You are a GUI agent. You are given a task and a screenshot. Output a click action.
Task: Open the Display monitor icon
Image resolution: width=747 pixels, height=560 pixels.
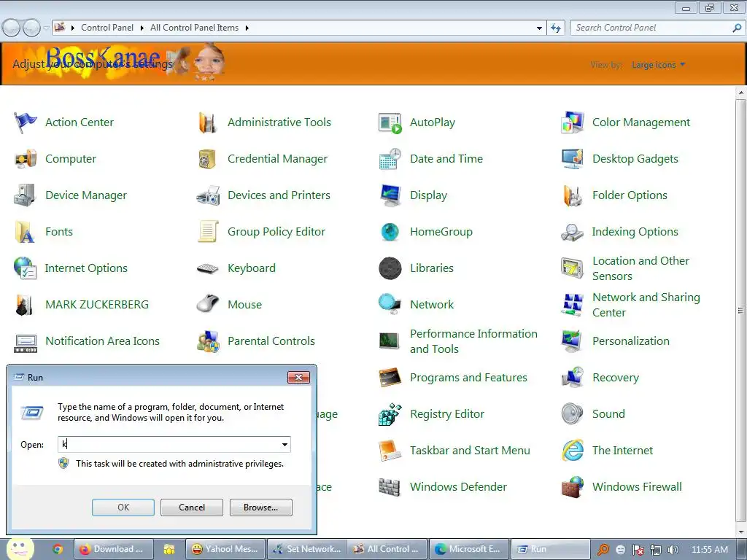390,195
